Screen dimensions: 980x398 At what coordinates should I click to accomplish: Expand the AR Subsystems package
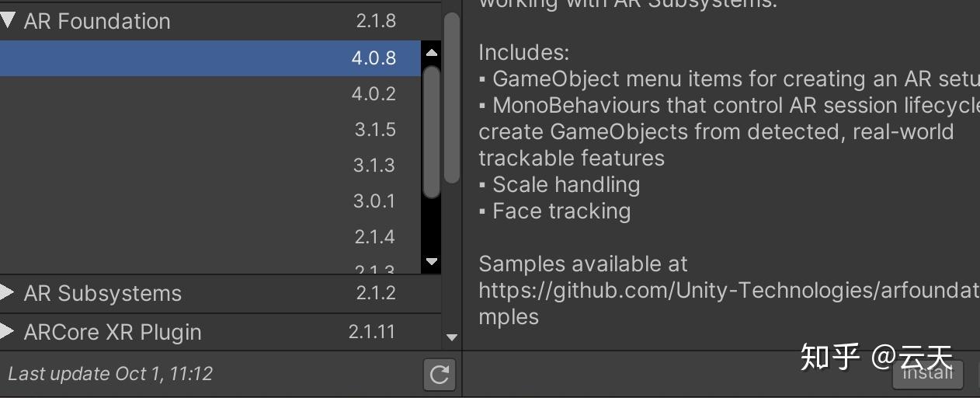click(x=9, y=293)
